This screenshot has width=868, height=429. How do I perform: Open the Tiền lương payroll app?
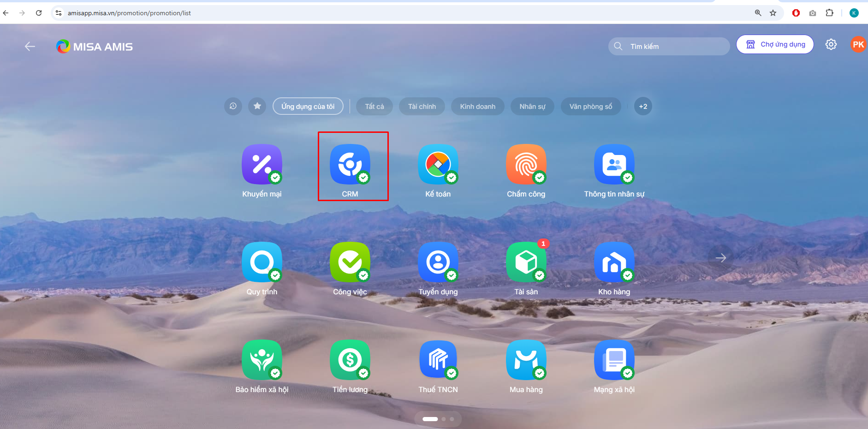(350, 360)
